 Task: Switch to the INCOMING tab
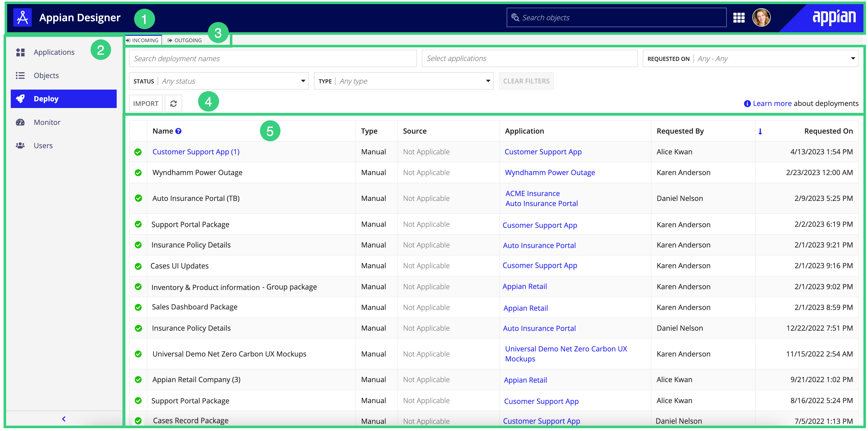coord(143,40)
